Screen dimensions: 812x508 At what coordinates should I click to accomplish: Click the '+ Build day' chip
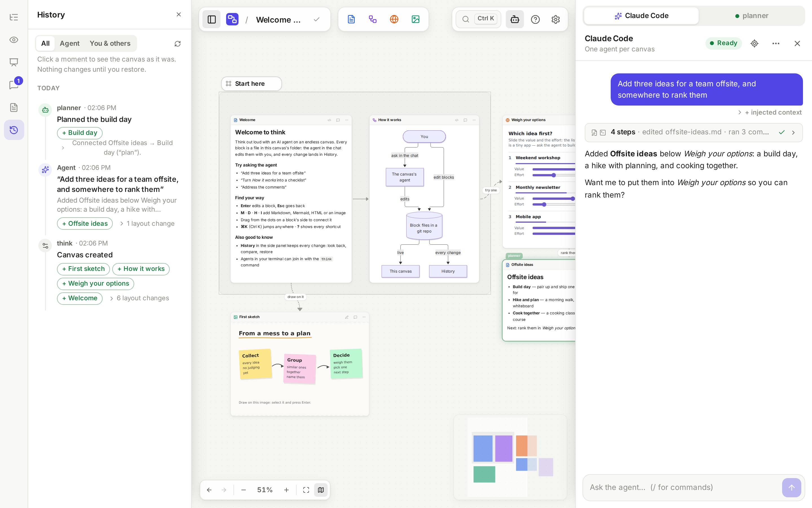(80, 133)
